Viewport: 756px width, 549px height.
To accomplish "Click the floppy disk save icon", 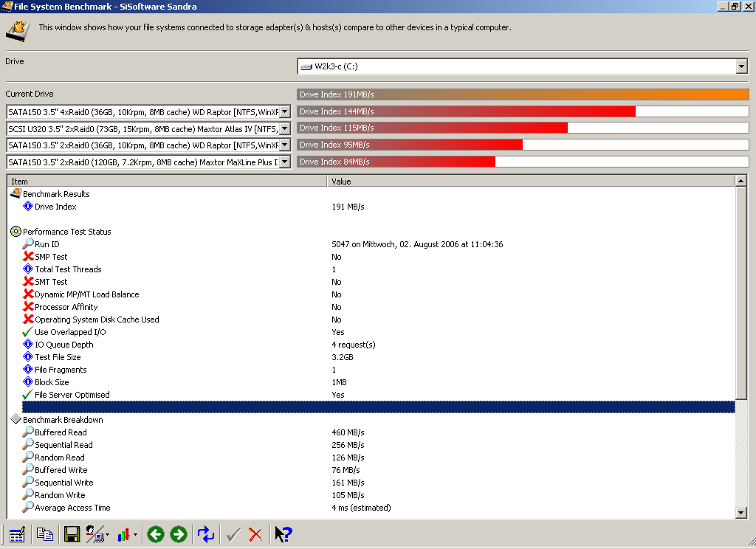I will [72, 534].
